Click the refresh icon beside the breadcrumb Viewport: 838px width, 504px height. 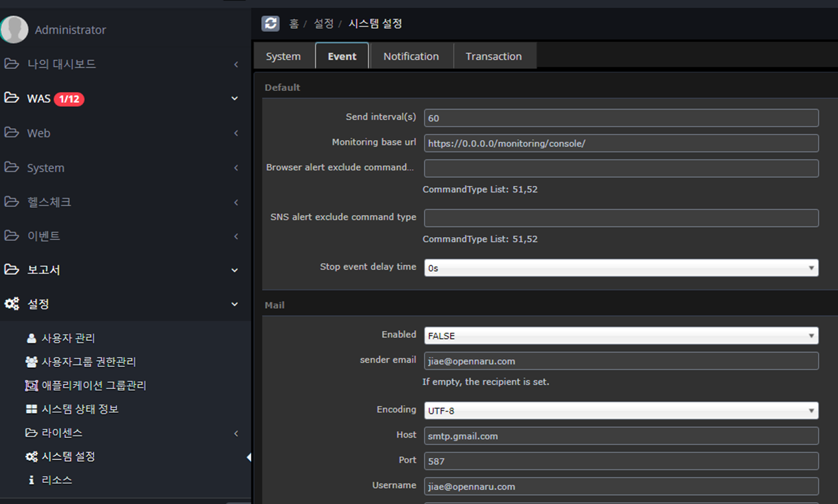[x=270, y=23]
